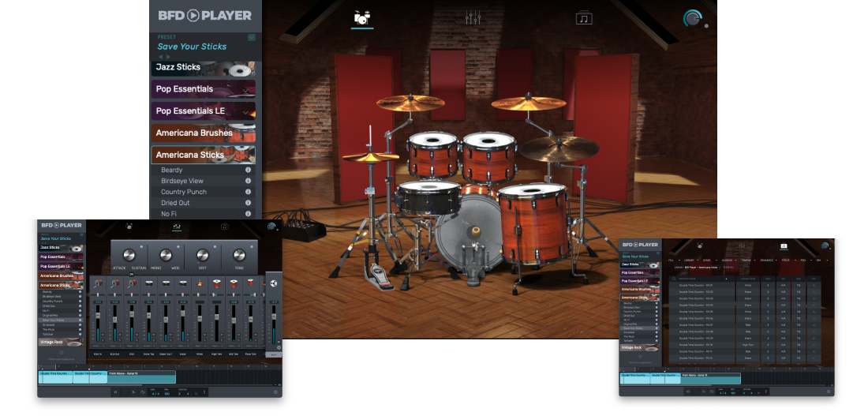The height and width of the screenshot is (416, 868).
Task: Rewind to start in mixer window transport
Action: tap(116, 392)
